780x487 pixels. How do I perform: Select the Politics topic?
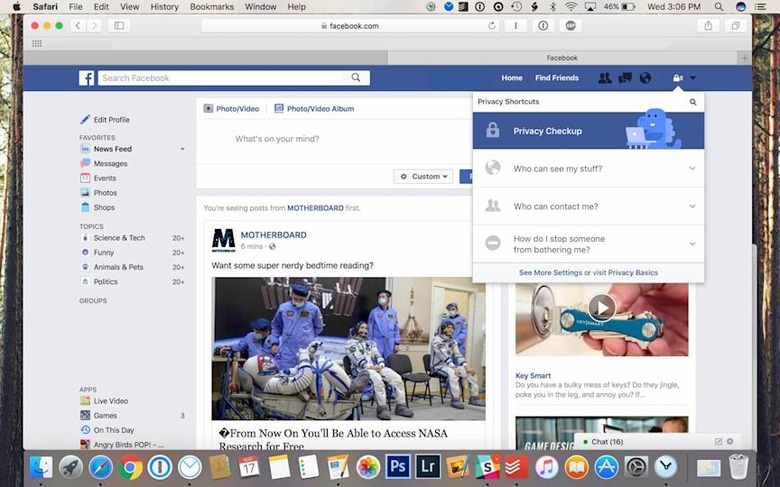click(x=105, y=282)
